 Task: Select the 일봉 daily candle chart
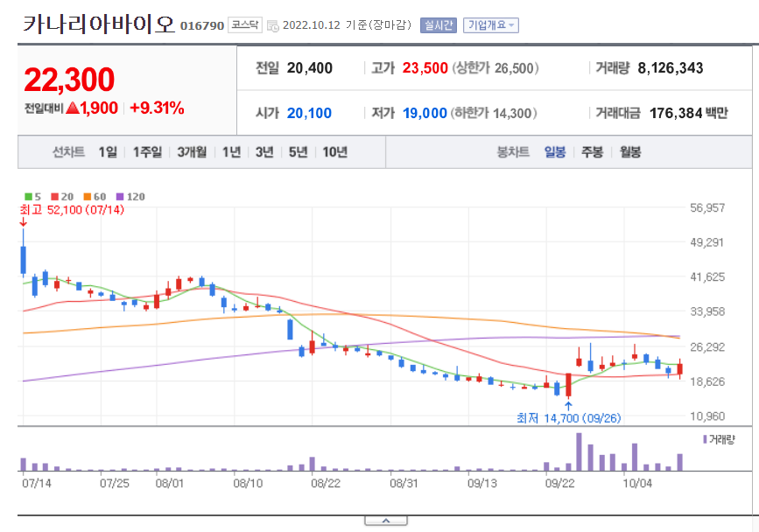[555, 152]
